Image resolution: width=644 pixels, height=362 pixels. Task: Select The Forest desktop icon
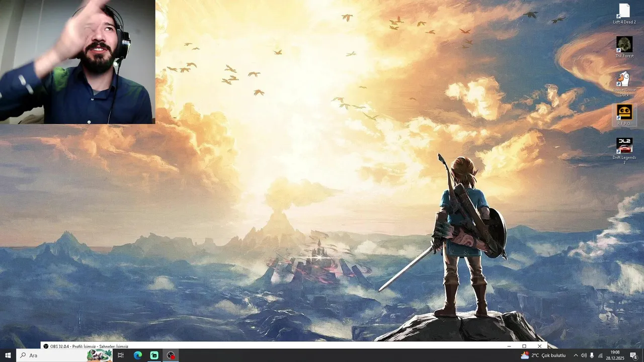(x=624, y=47)
